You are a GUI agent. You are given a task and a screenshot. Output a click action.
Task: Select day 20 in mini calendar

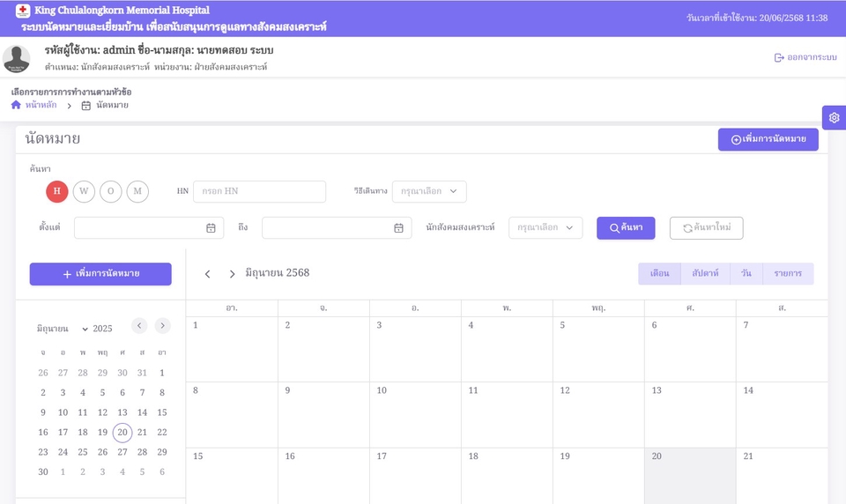(x=122, y=433)
